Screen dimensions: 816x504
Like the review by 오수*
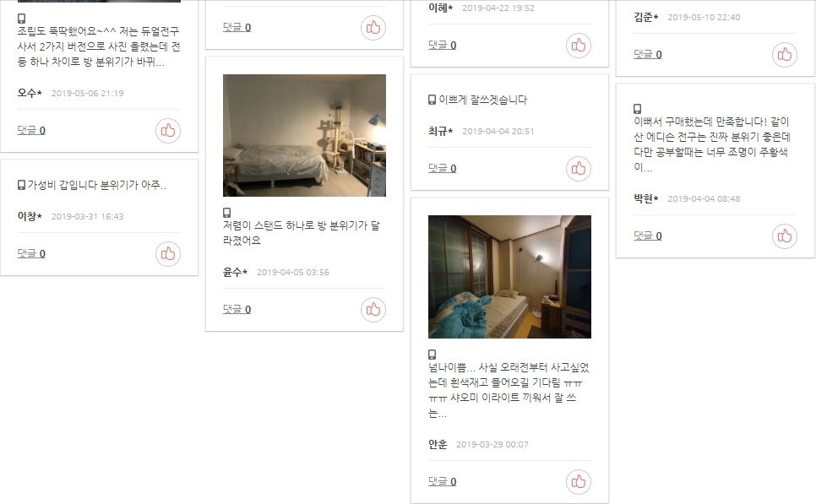168,131
